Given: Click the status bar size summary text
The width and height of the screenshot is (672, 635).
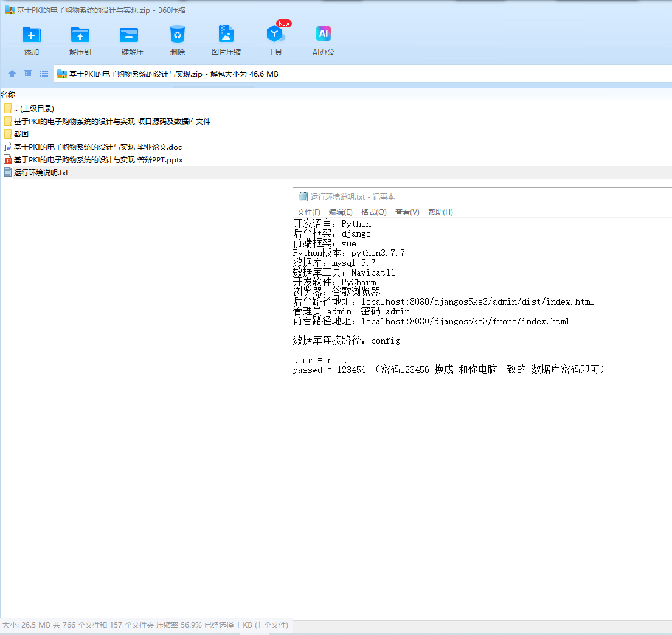Looking at the screenshot, I should (145, 625).
